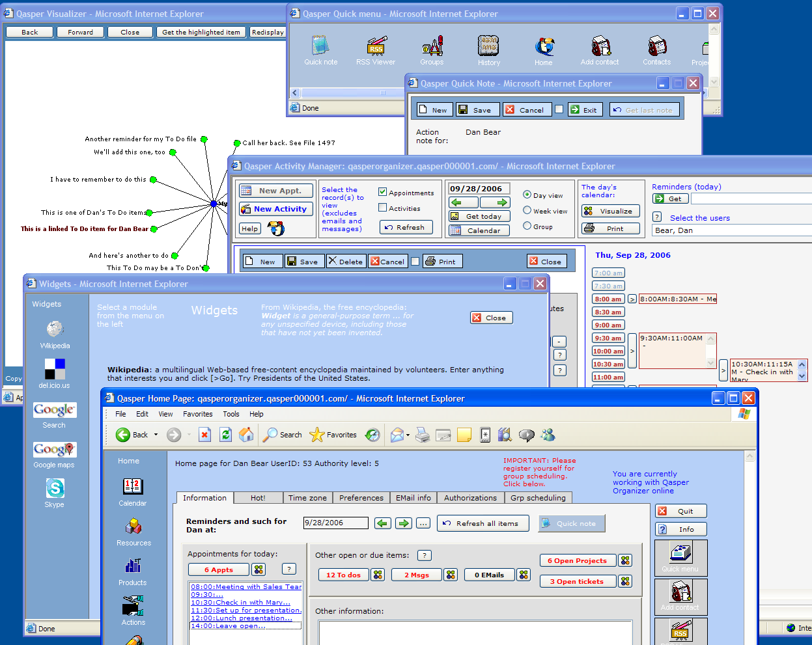Image resolution: width=812 pixels, height=645 pixels.
Task: Switch to the Time zone tab
Action: [x=307, y=498]
